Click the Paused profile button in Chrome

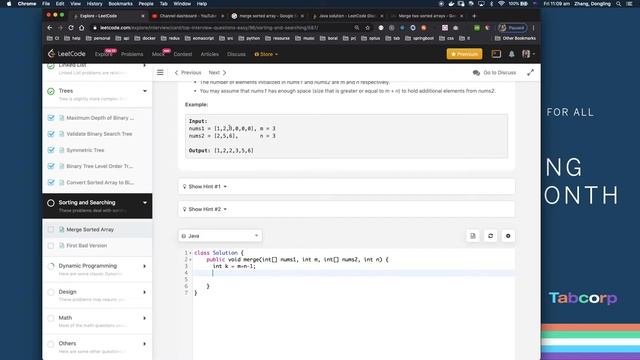pos(512,28)
